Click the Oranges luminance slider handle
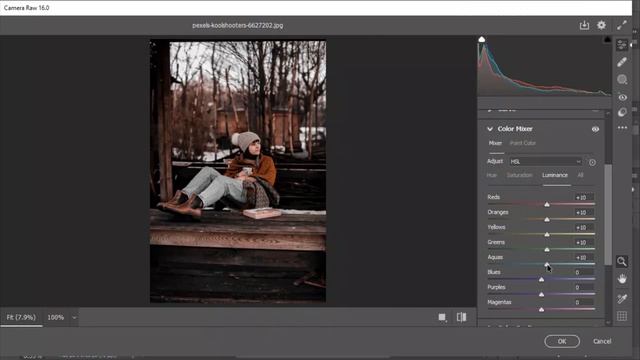 click(547, 219)
